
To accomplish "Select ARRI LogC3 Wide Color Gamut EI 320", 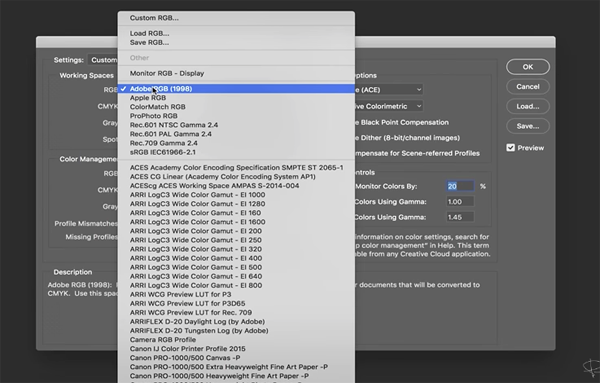I will click(x=236, y=249).
